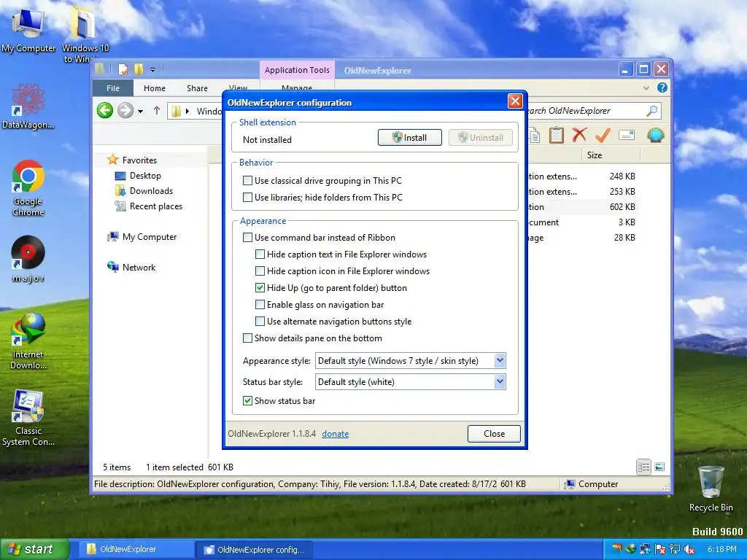
Task: Switch to large thumbnails view icon
Action: point(659,467)
